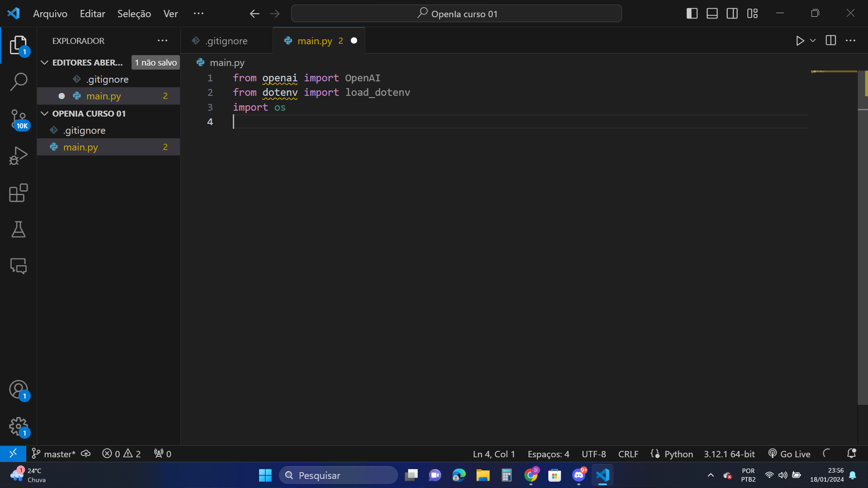868x488 pixels.
Task: Select .gitignore in OPENIA CURSO 01 folder
Action: coord(108,130)
